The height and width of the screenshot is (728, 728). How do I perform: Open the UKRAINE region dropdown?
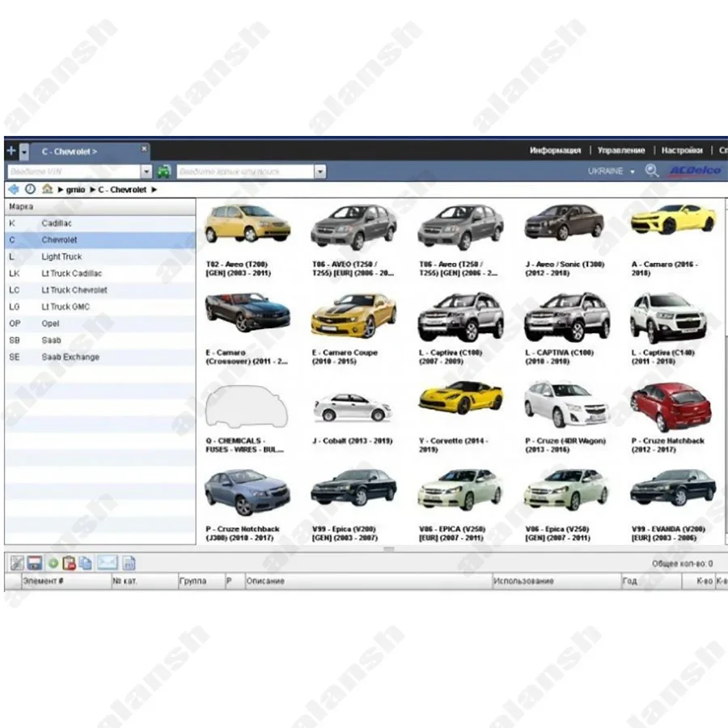611,171
